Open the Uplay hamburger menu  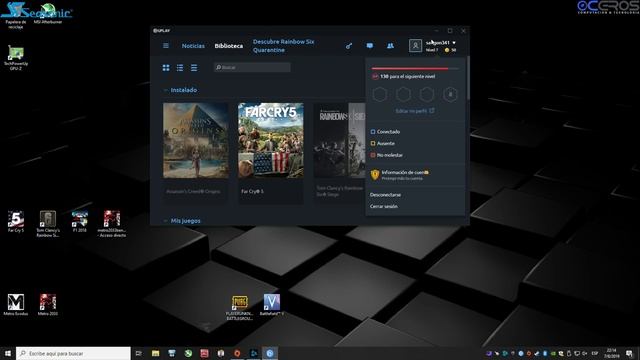[x=166, y=46]
